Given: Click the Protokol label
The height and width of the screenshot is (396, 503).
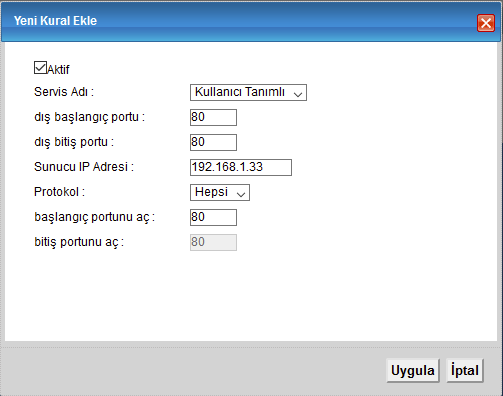Looking at the screenshot, I should tap(59, 192).
